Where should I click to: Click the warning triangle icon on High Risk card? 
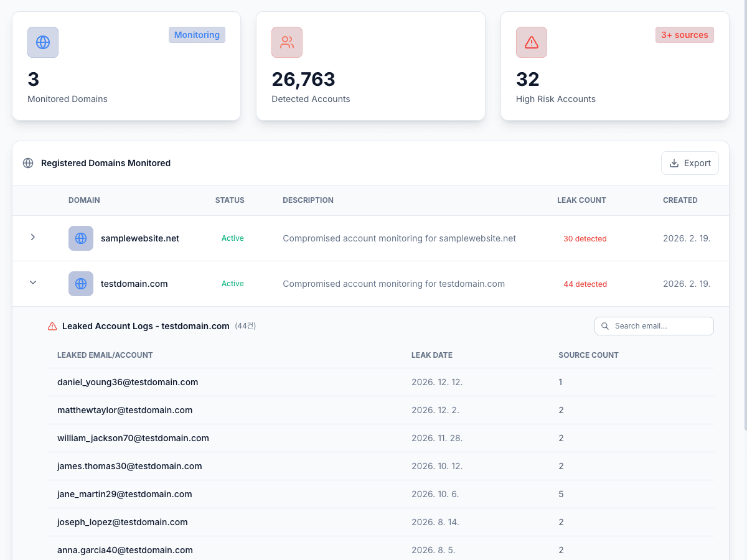tap(532, 42)
